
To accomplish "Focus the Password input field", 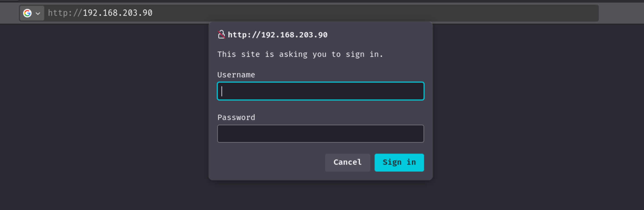I will pos(320,134).
